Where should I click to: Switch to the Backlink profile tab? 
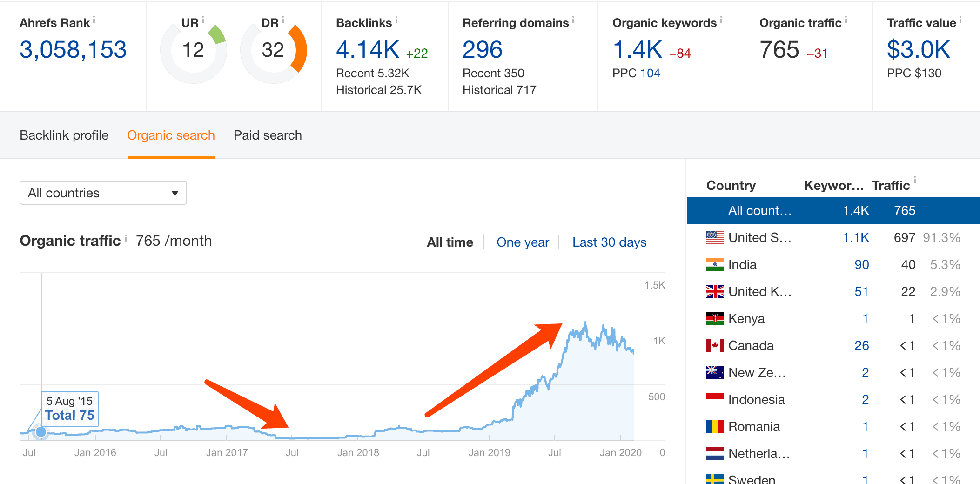click(x=64, y=135)
